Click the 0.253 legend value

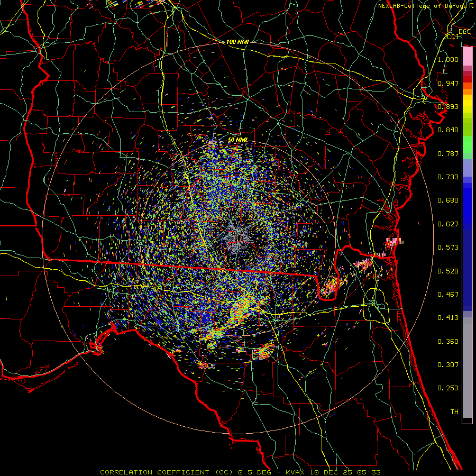click(448, 388)
